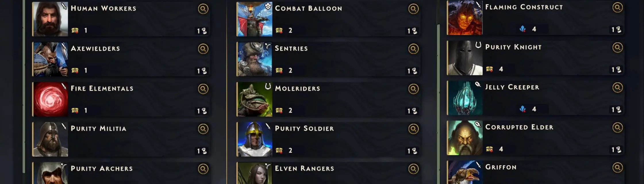Inspect Flaming Construct with magnifier icon
Viewport: 644px width, 184px height.
pos(617,7)
